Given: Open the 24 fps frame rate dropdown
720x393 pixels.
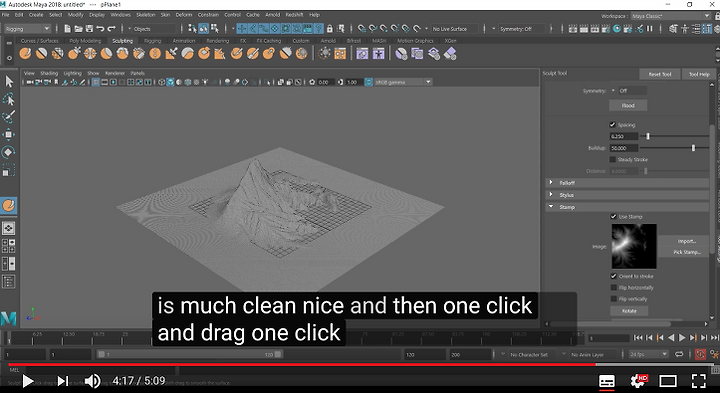Looking at the screenshot, I should point(648,354).
